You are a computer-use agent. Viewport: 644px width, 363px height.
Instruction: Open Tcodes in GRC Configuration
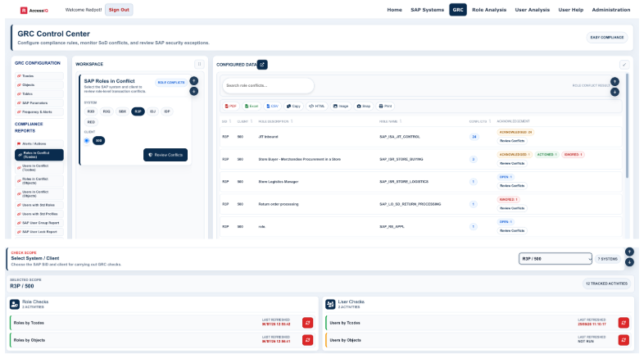coord(39,76)
